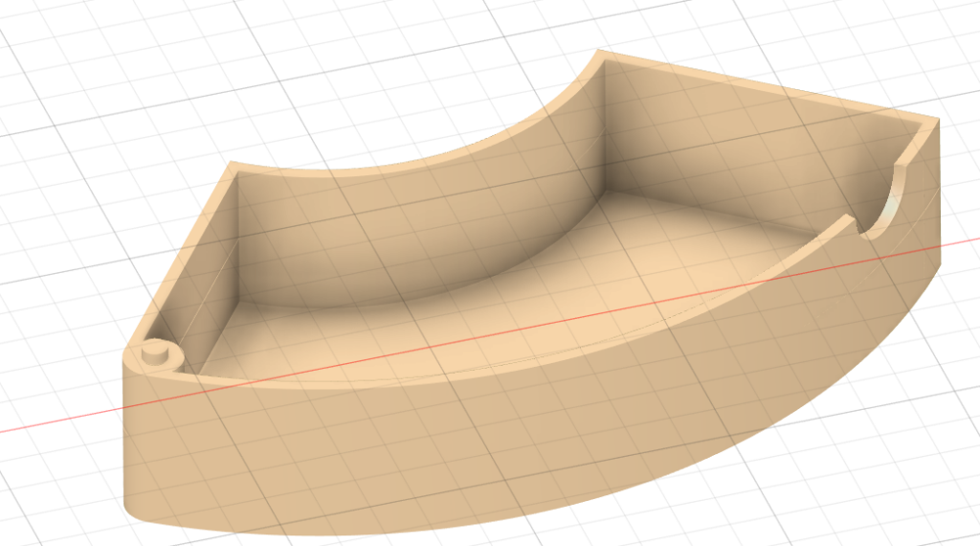Click the semicircular notch in the right wall
This screenshot has height=546, width=980.
coord(885,206)
